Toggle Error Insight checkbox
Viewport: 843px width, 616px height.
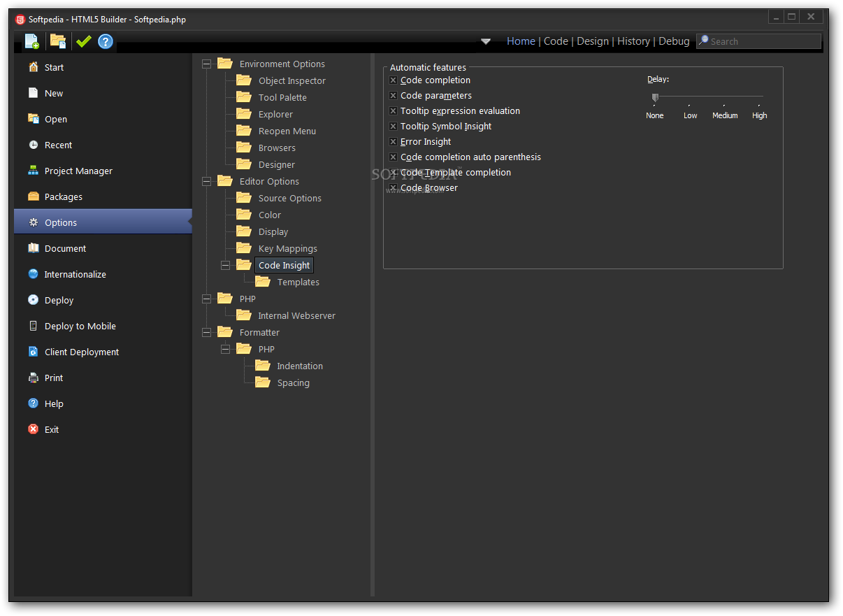[393, 142]
